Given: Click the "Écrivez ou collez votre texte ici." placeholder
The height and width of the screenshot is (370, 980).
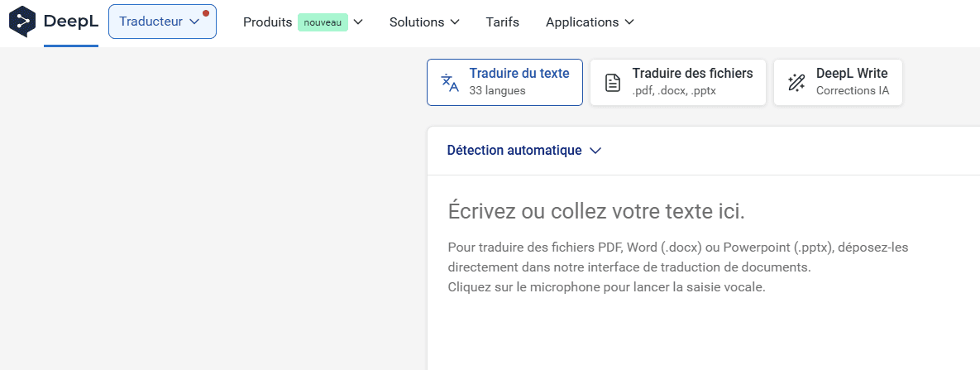Looking at the screenshot, I should 596,211.
